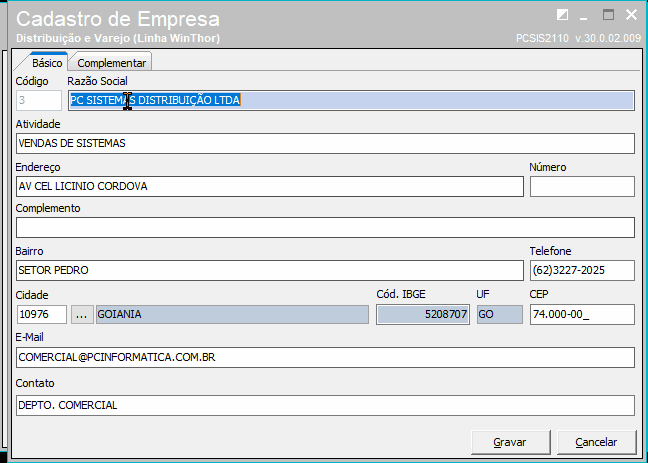This screenshot has height=463, width=648.
Task: Click the Cadastro de Empresa title
Action: click(118, 19)
